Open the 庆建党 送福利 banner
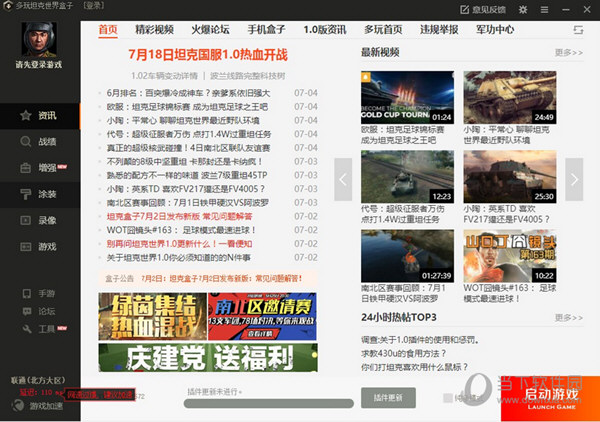Image resolution: width=600 pixels, height=422 pixels. [x=208, y=358]
